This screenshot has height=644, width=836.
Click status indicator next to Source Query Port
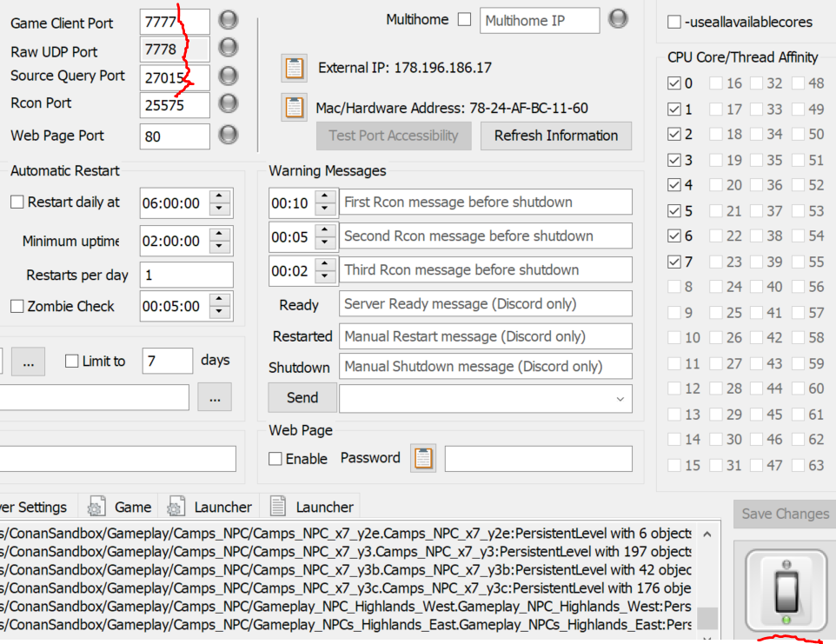click(x=229, y=76)
